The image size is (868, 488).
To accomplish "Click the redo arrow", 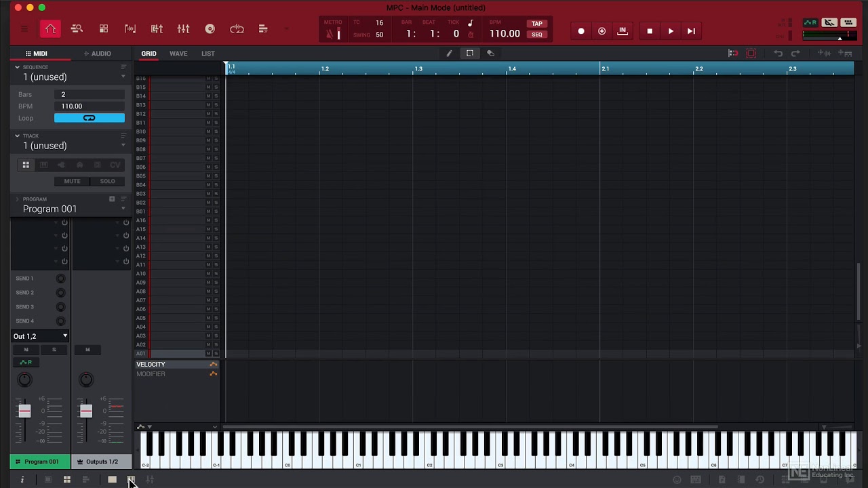I will (x=795, y=54).
